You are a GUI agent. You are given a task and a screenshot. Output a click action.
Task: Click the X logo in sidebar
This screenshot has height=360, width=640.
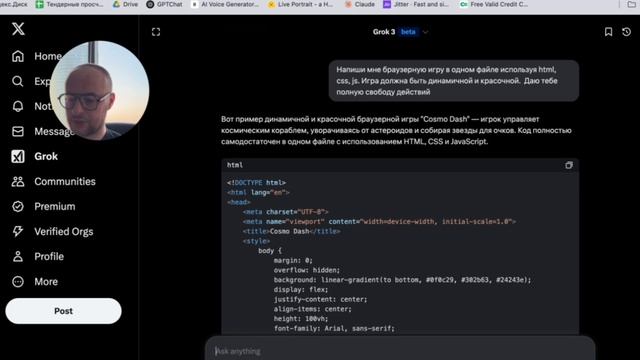[18, 29]
